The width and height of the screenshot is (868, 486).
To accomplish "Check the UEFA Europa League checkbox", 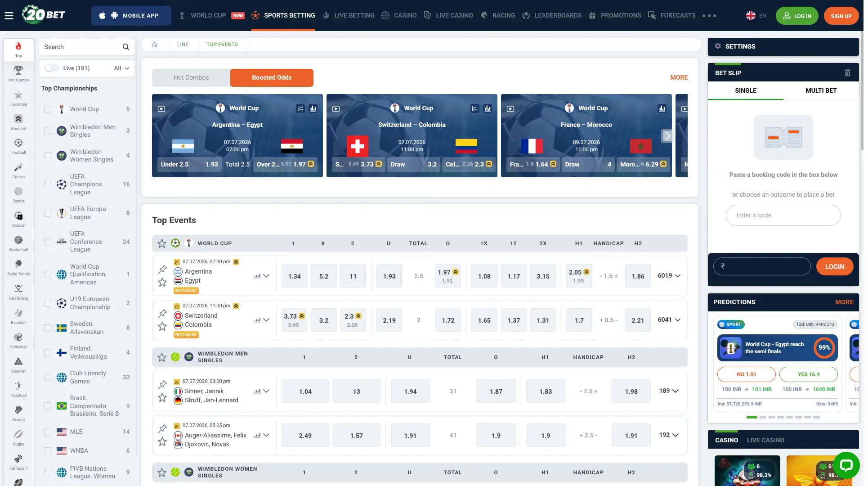I will coord(48,213).
